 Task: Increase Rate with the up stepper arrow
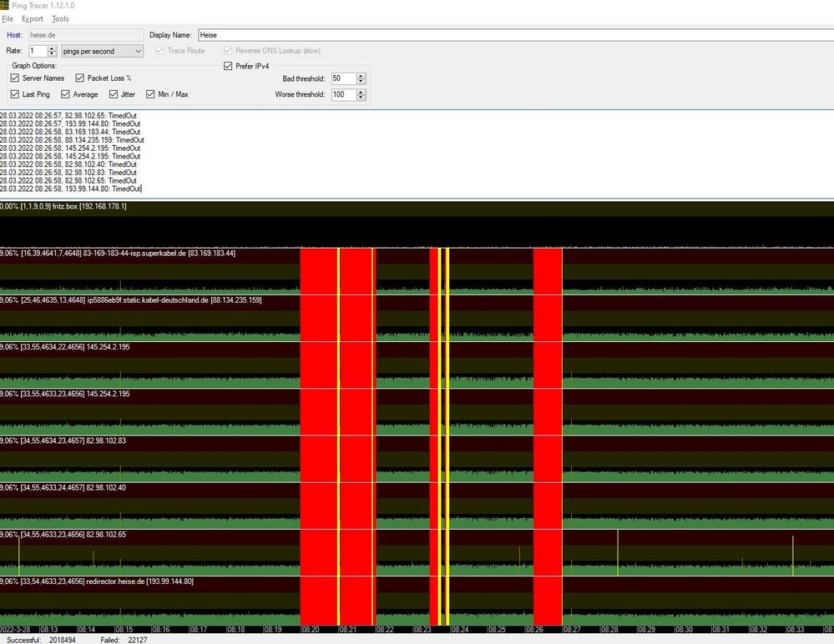(x=53, y=48)
